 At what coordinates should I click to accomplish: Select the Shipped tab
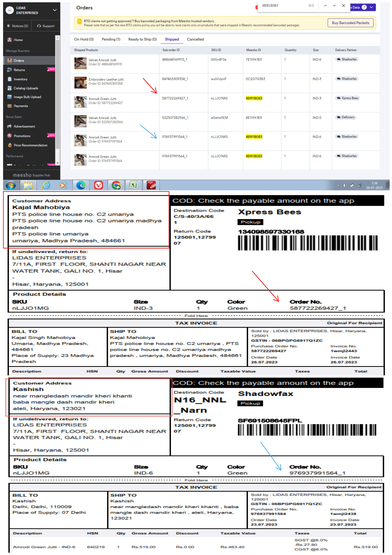pyautogui.click(x=172, y=39)
